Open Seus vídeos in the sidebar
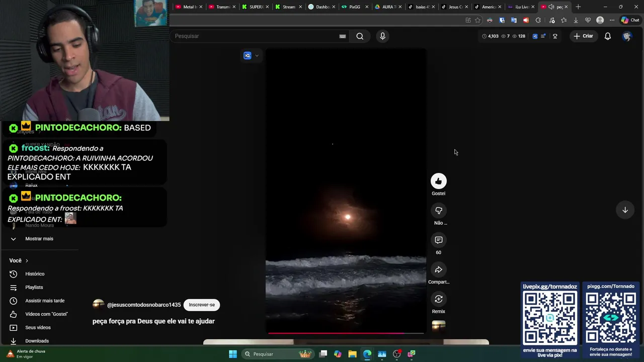 [x=38, y=328]
